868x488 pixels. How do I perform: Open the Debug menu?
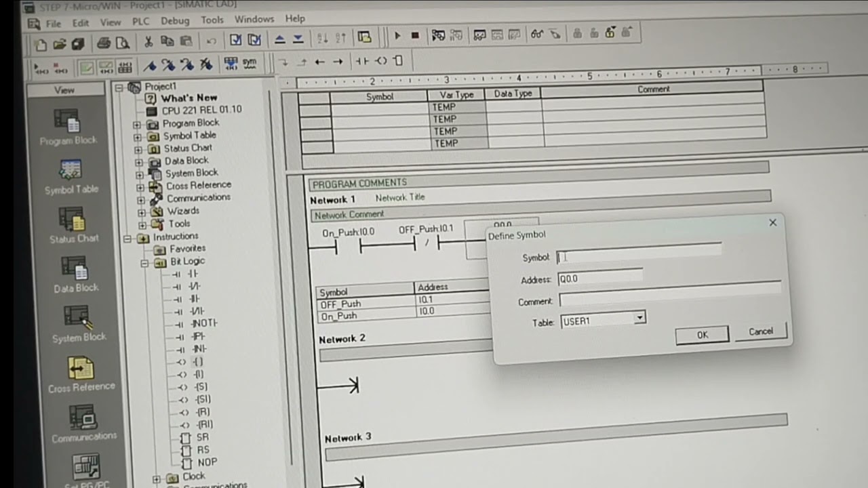tap(175, 21)
